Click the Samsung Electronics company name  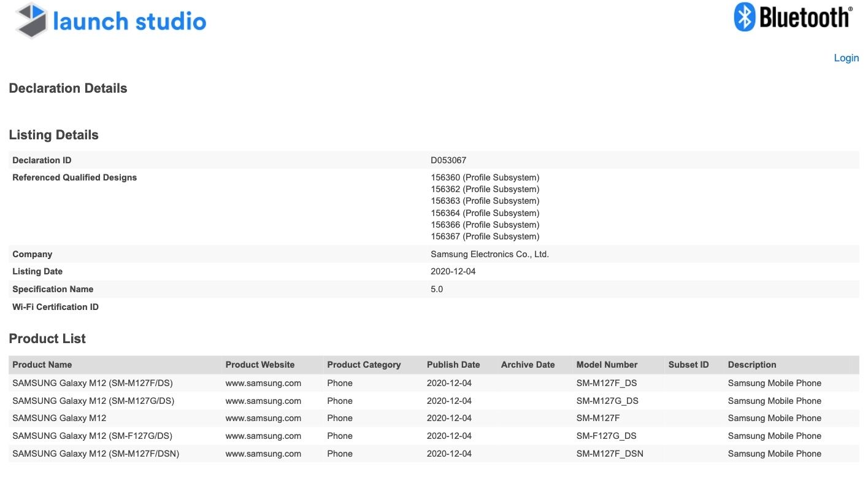click(x=490, y=254)
